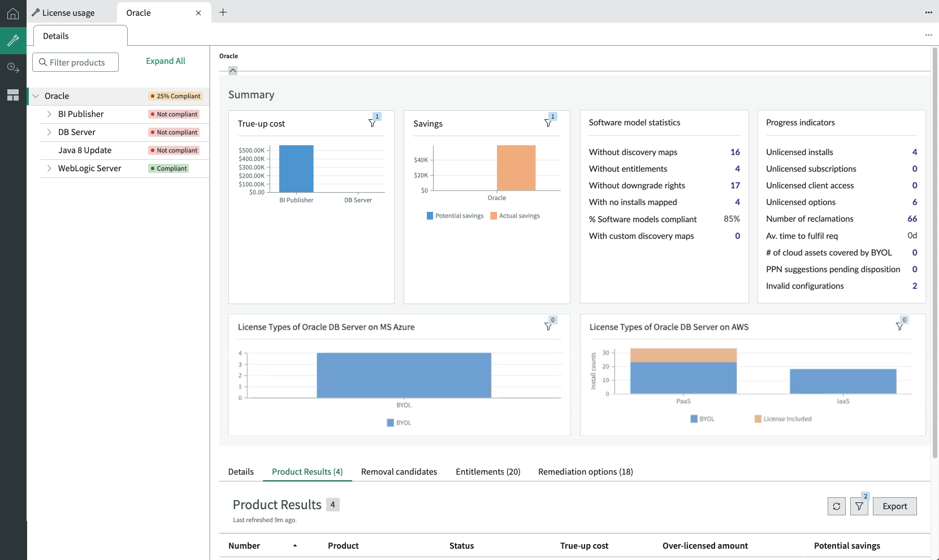Click the BI Publisher true-up cost bar

tap(296, 169)
